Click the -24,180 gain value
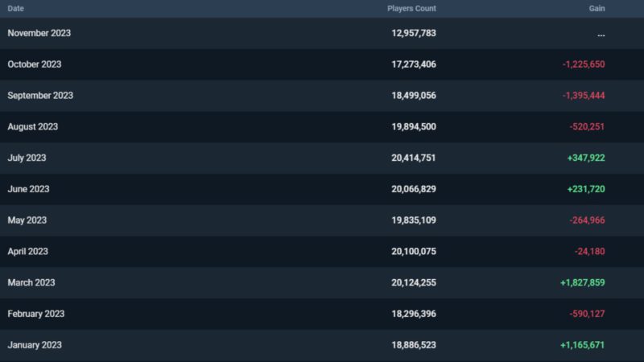Image resolution: width=644 pixels, height=362 pixels. [x=589, y=252]
